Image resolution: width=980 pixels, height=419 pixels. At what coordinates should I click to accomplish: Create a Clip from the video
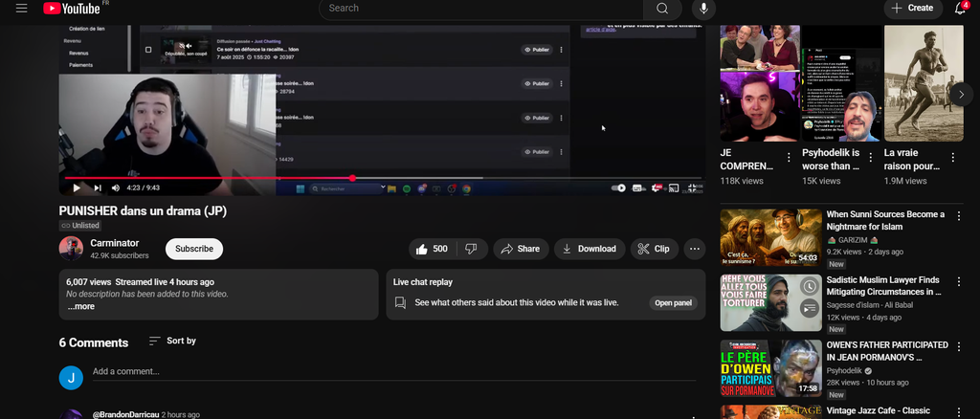655,249
